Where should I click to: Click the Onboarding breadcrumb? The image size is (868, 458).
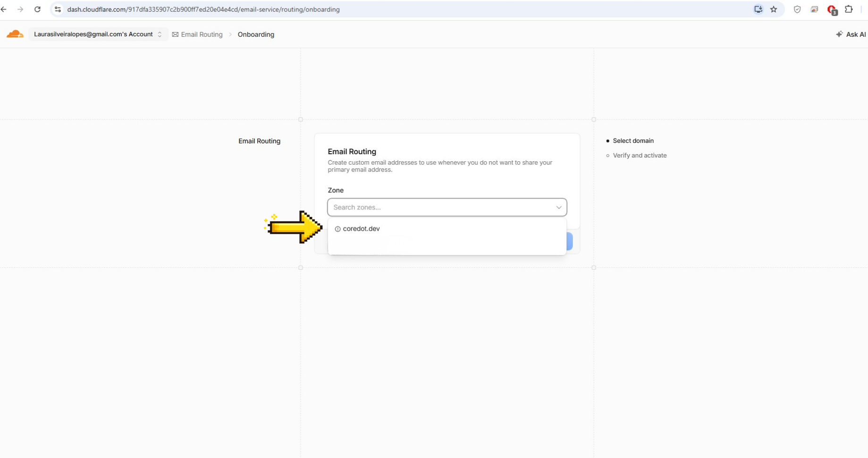[256, 34]
